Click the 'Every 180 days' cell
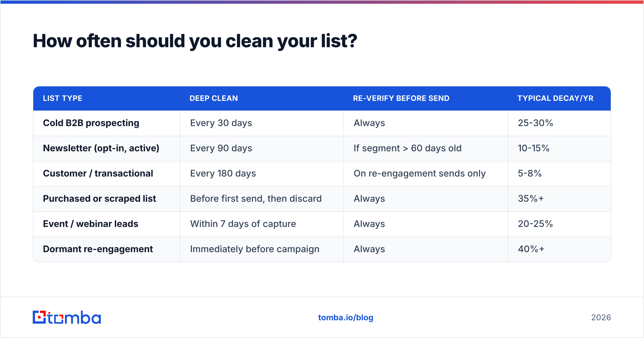 click(223, 174)
